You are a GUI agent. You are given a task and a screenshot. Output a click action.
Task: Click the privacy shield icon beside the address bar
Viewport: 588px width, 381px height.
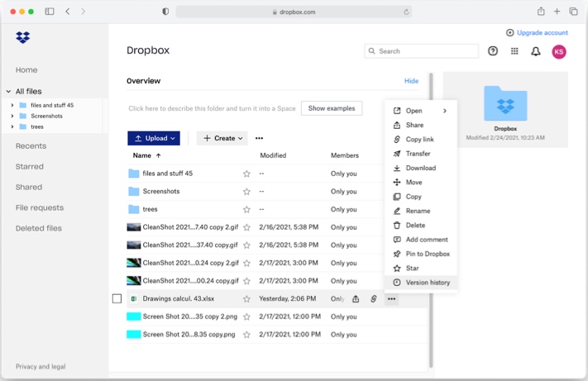coord(165,12)
